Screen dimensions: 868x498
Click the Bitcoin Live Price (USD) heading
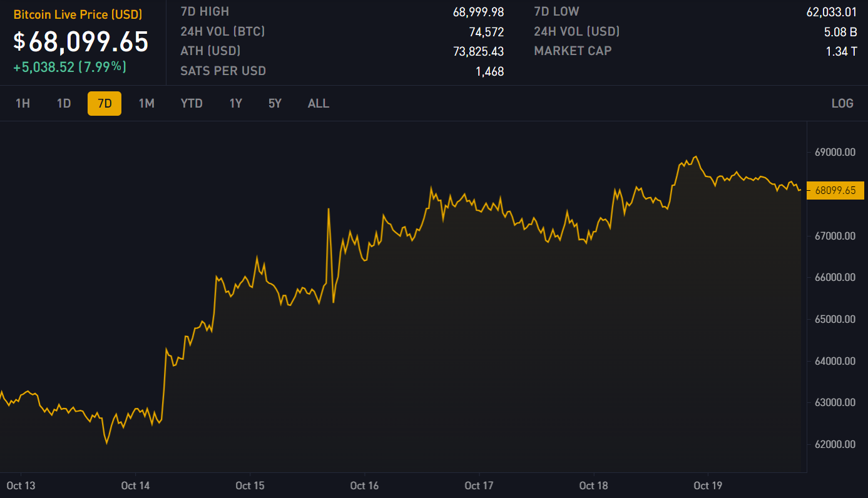point(78,14)
